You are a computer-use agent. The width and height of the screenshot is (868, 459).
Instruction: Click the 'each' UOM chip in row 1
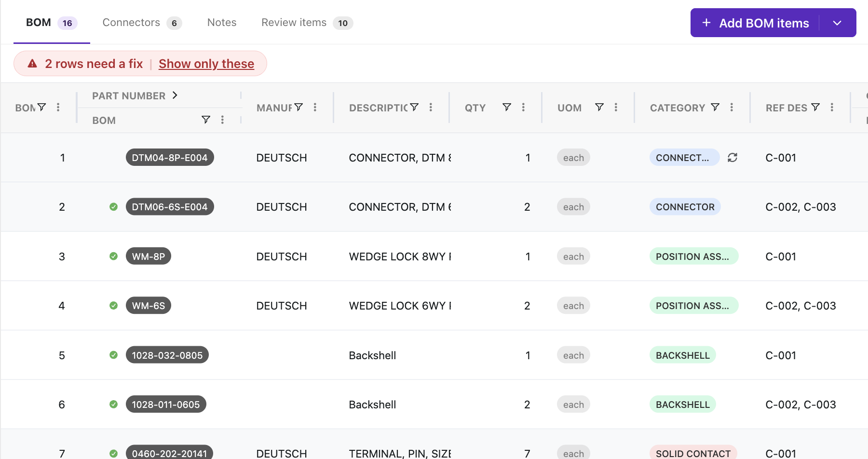(x=573, y=158)
